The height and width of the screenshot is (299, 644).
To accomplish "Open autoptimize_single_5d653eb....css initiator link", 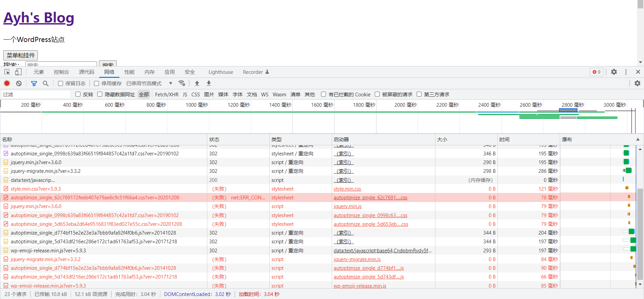I will point(371,224).
